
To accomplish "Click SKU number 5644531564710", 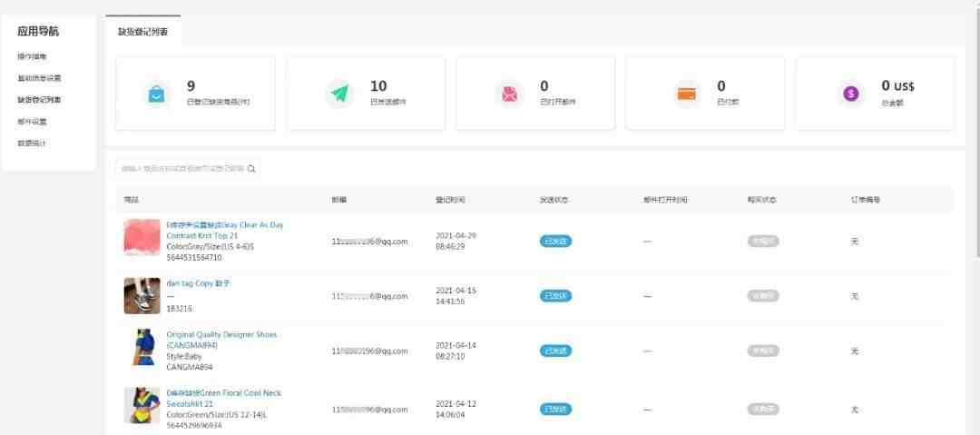I will tap(194, 257).
